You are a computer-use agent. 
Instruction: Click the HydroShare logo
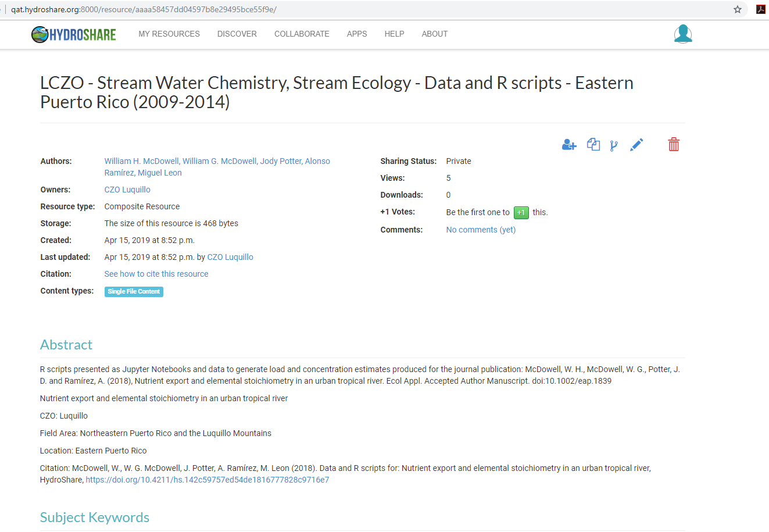[x=73, y=34]
